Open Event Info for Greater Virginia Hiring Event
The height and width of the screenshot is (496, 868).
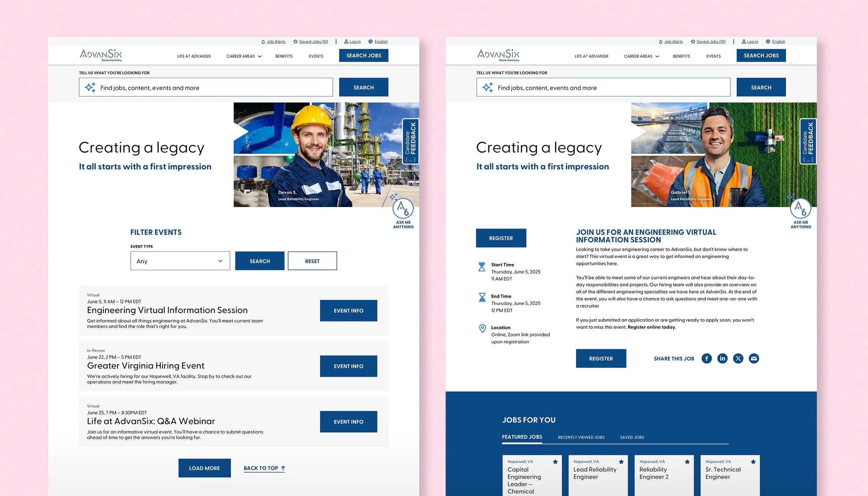tap(348, 366)
